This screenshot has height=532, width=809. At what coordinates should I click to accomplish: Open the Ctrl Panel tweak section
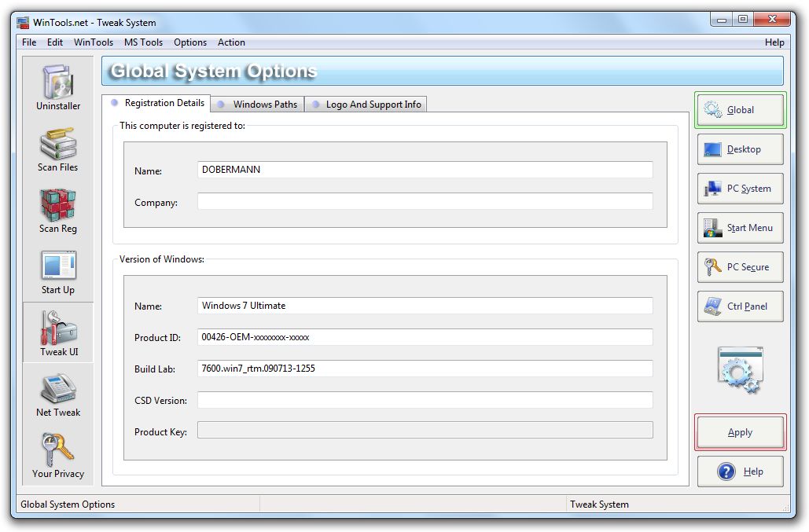tap(741, 306)
